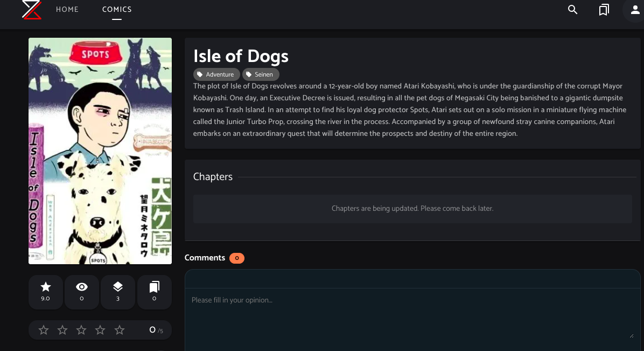Select the Seinen genre tag
Image resolution: width=644 pixels, height=351 pixels.
[261, 74]
